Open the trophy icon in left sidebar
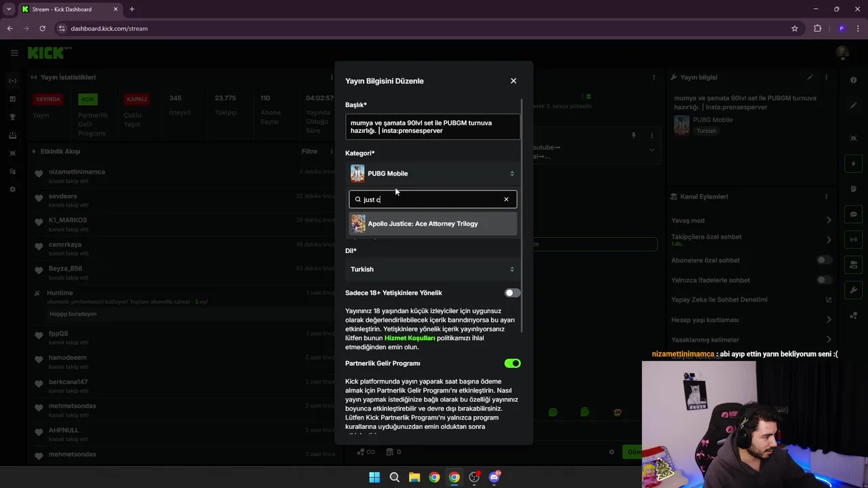This screenshot has width=868, height=488. (12, 117)
